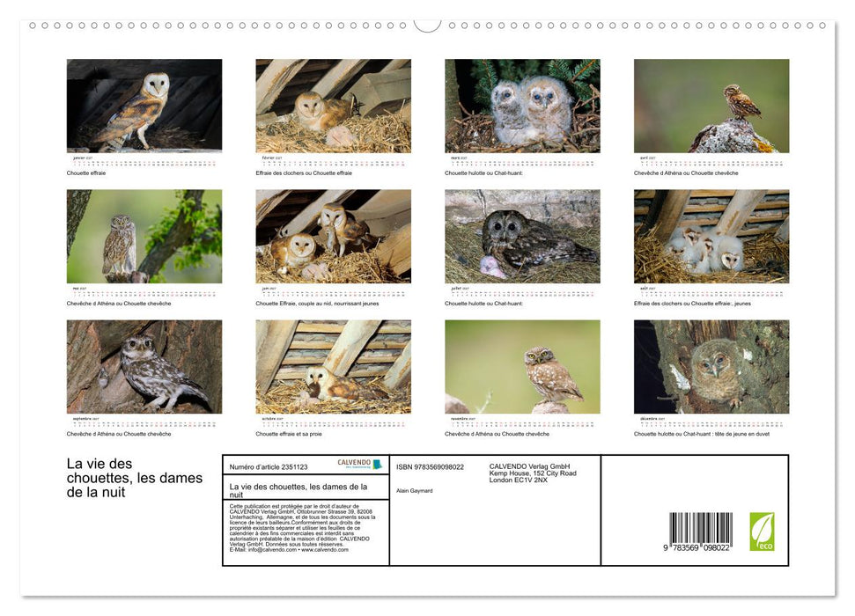Click the July tawny owl on nest photo

click(522, 236)
